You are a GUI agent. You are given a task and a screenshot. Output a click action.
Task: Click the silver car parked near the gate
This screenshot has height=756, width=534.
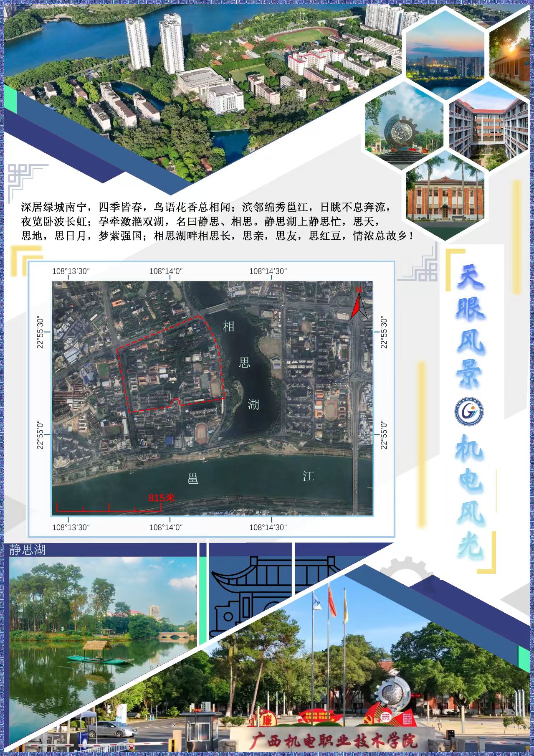111,730
